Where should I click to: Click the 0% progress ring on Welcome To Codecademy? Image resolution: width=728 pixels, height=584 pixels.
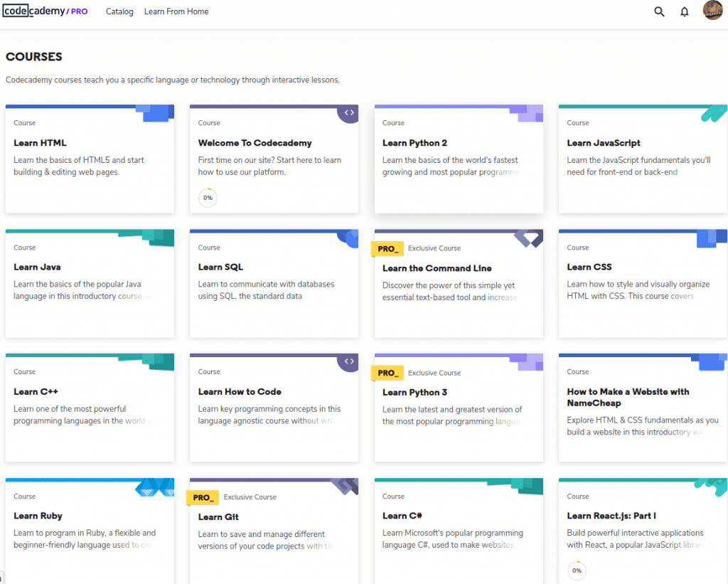[208, 198]
